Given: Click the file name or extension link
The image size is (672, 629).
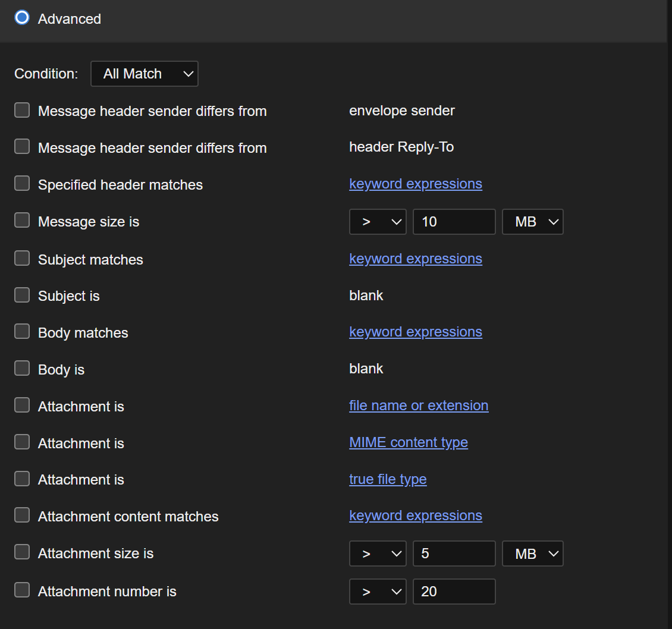Looking at the screenshot, I should (x=419, y=405).
